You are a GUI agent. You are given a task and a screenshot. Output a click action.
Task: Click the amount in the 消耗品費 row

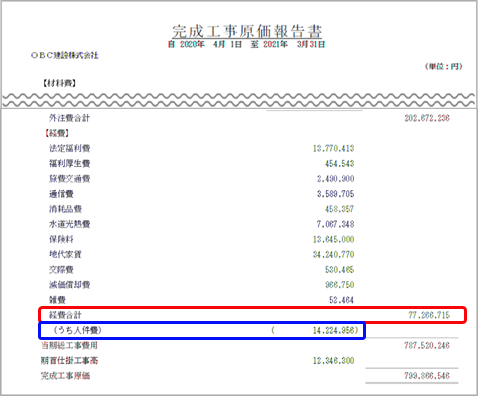click(x=339, y=209)
